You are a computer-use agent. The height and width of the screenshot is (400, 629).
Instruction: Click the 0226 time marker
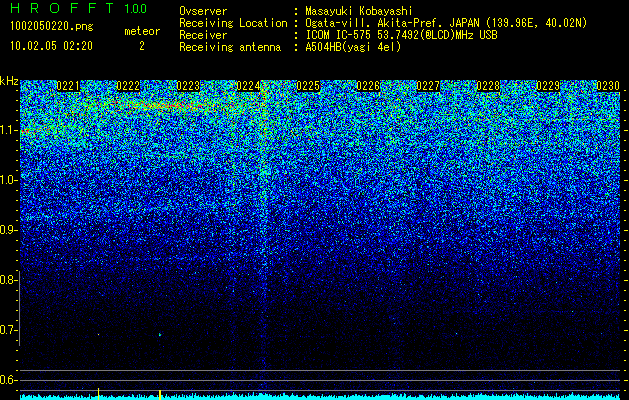368,86
